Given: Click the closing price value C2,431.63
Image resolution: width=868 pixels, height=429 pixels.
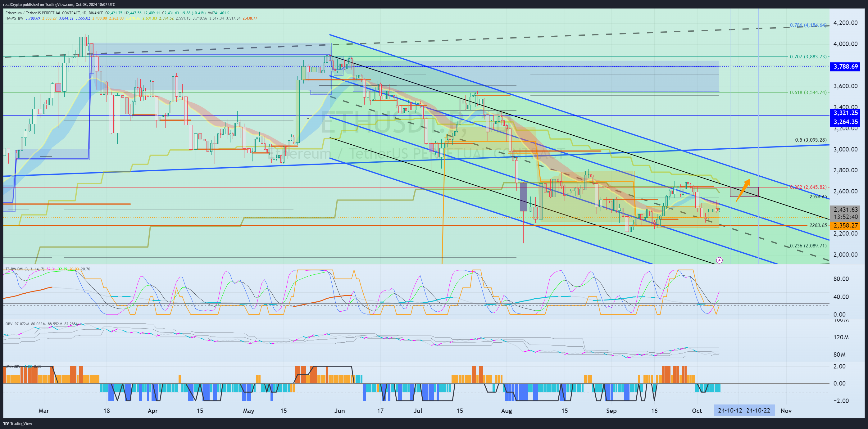Looking at the screenshot, I should tap(170, 13).
